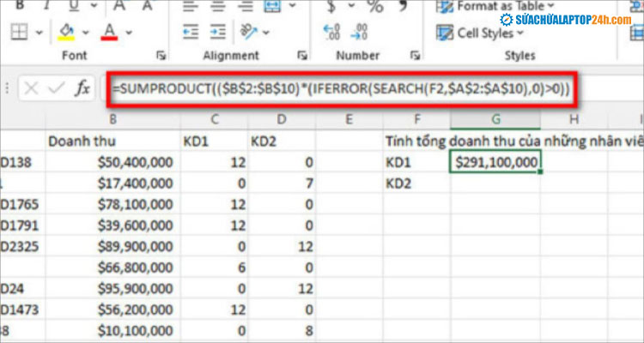644x343 pixels.
Task: Select cell showing $78,100,000
Action: click(x=113, y=204)
